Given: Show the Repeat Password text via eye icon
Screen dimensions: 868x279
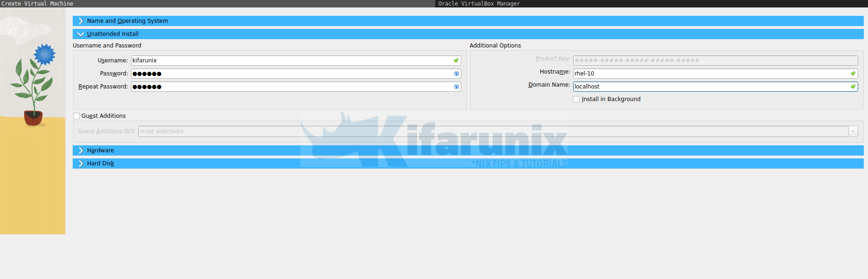Looking at the screenshot, I should [x=457, y=87].
